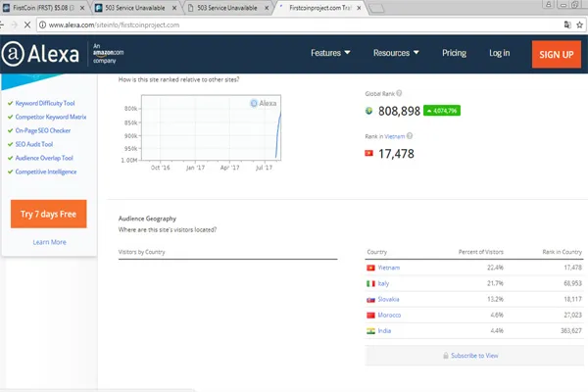
Task: Open the SEO Audit Tool link
Action: 34,144
